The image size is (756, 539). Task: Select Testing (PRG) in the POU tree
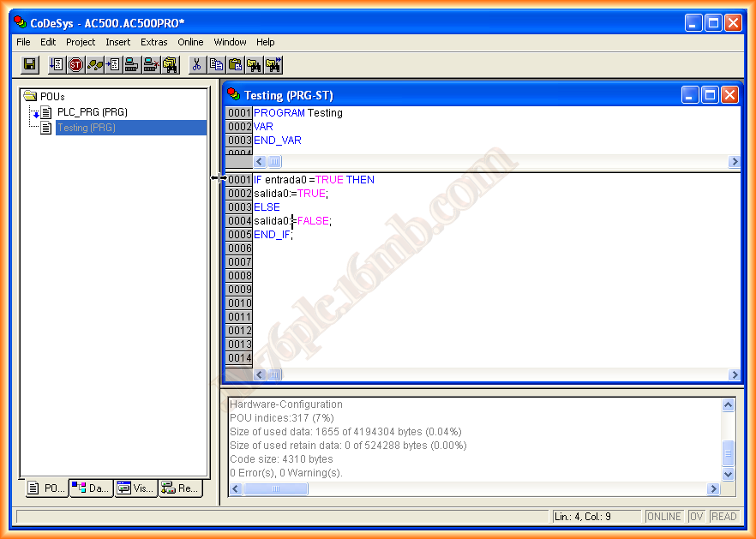point(86,128)
